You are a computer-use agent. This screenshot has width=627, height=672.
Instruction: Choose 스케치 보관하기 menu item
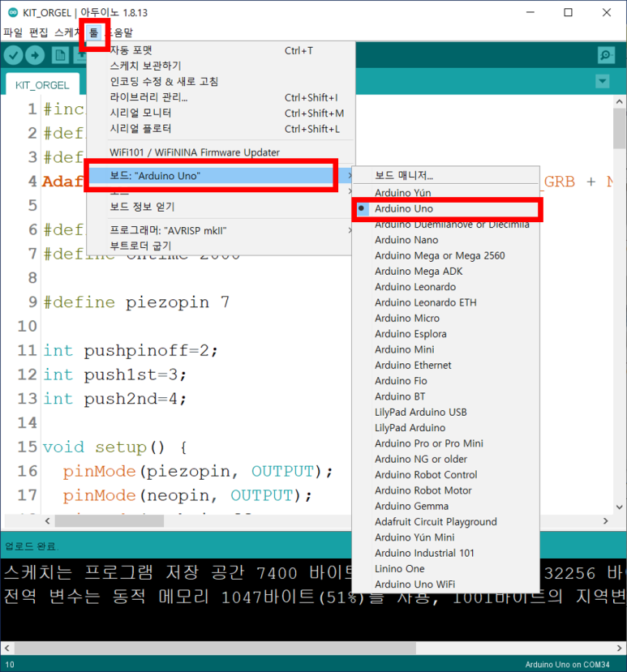point(221,66)
